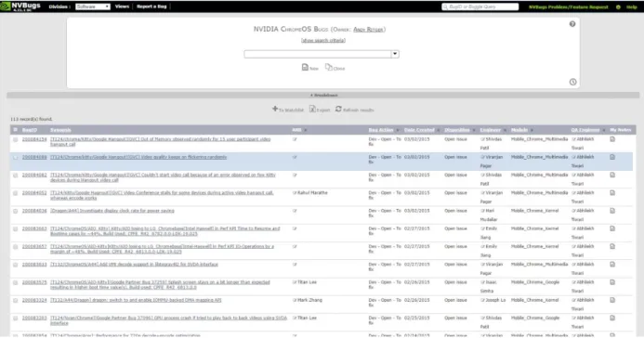Click the yellow help circle beside Help

point(618,7)
